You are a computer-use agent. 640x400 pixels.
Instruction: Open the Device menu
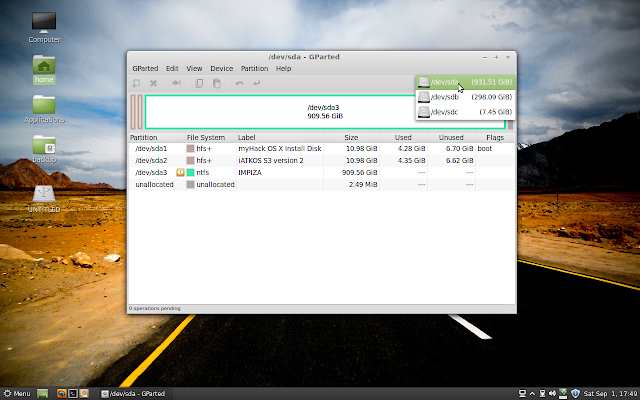coord(222,69)
